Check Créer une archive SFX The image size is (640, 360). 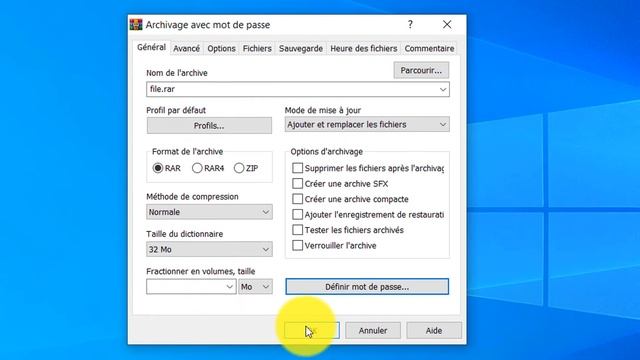tap(298, 184)
